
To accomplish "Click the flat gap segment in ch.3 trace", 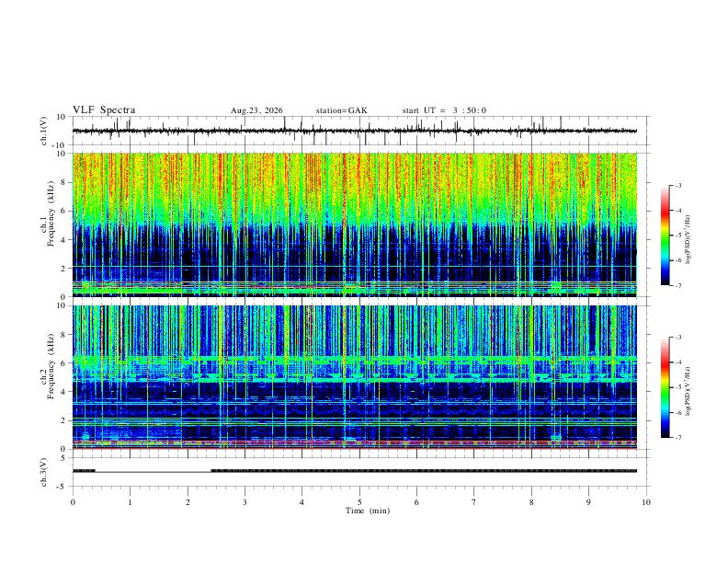I will click(154, 472).
